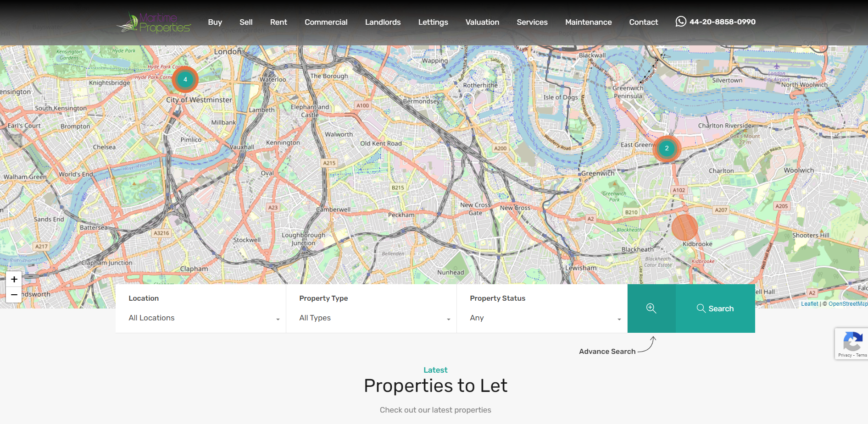Open the All Locations dropdown

point(203,318)
